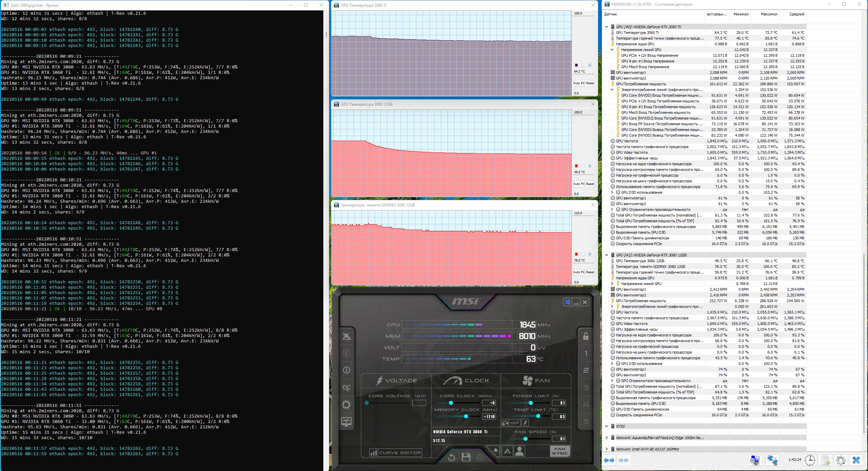Click HWiNFO expand columns arrows icon
868x471 pixels.
(x=609, y=460)
